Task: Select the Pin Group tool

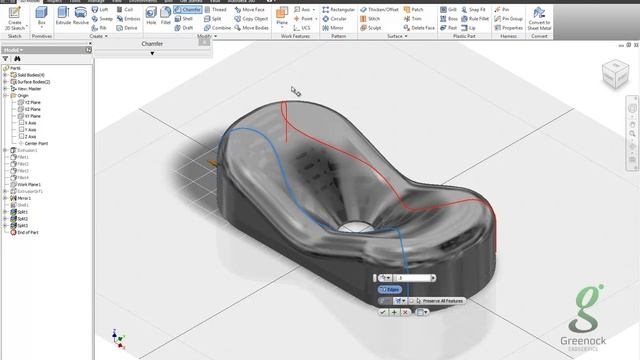Action: (x=508, y=19)
